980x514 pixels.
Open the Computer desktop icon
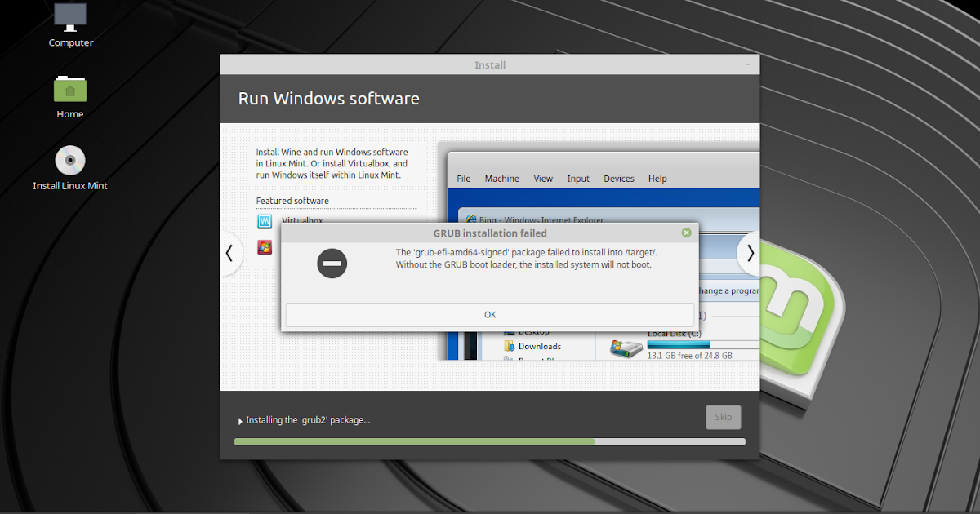pyautogui.click(x=71, y=18)
